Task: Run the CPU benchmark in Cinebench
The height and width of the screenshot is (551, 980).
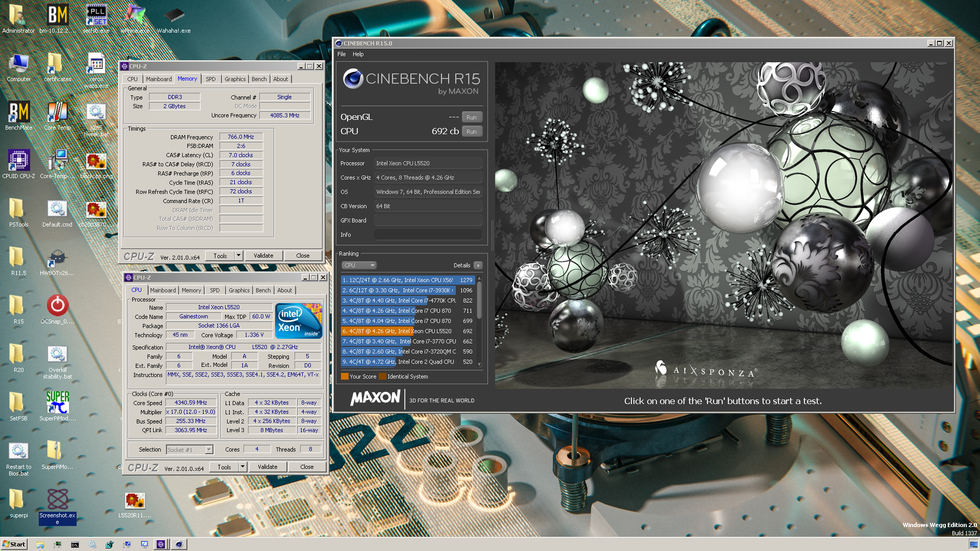Action: (x=472, y=132)
